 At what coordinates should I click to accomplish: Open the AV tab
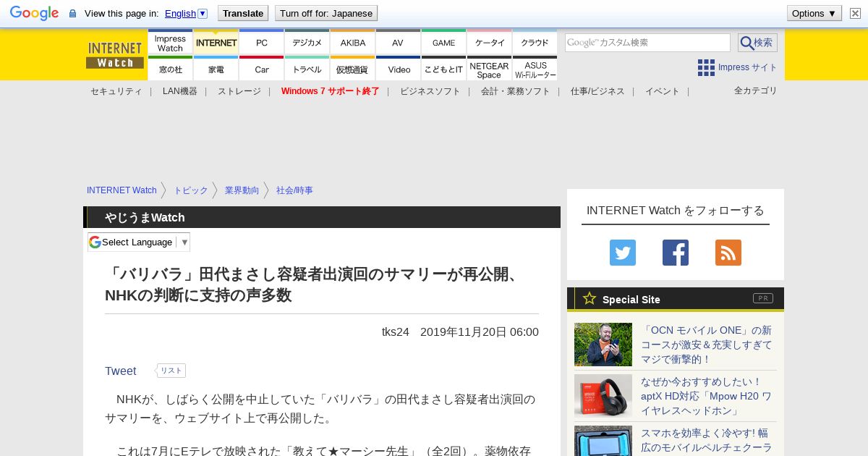[x=398, y=43]
